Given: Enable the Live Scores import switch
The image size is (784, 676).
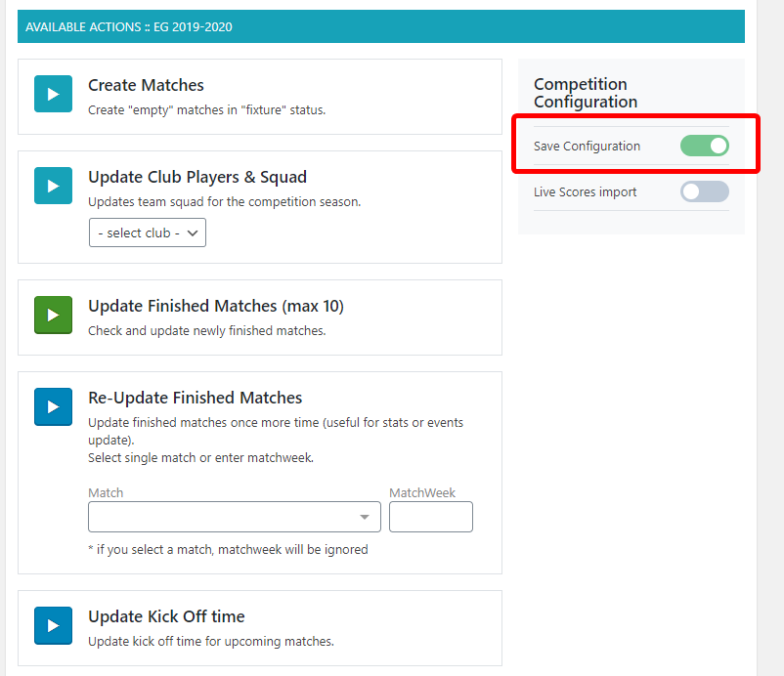Looking at the screenshot, I should [704, 191].
